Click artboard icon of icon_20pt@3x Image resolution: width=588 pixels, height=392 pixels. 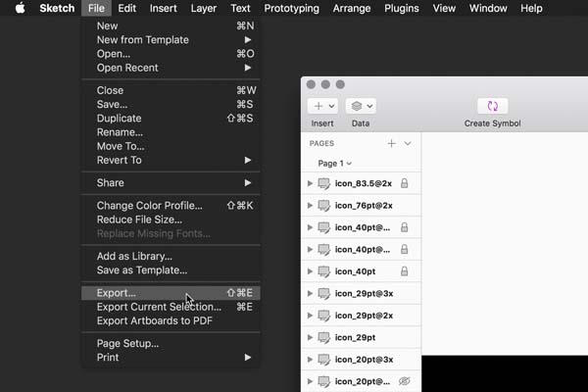(x=324, y=360)
